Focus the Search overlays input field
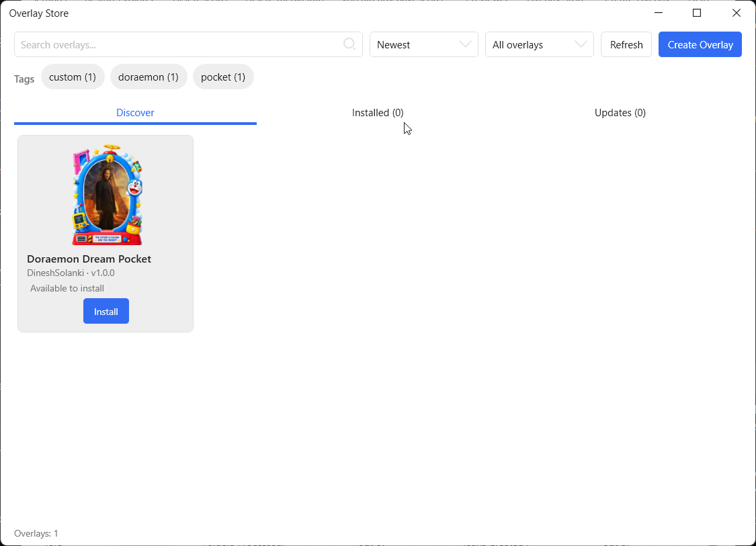The width and height of the screenshot is (756, 546). pyautogui.click(x=188, y=44)
